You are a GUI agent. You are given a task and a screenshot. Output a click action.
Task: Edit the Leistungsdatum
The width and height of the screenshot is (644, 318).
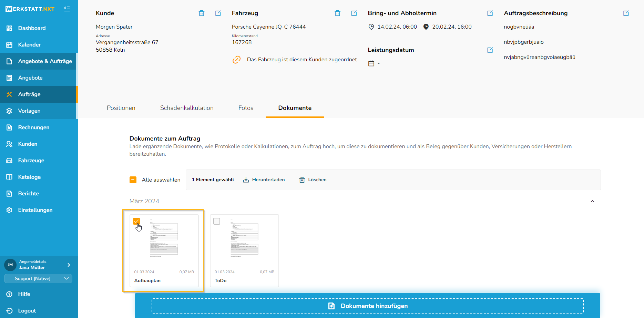tap(490, 50)
